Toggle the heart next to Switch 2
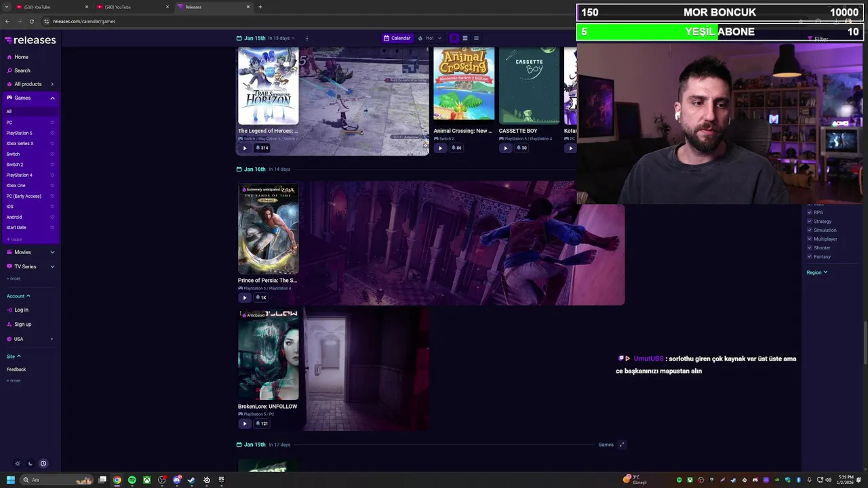The height and width of the screenshot is (488, 868). pyautogui.click(x=52, y=165)
